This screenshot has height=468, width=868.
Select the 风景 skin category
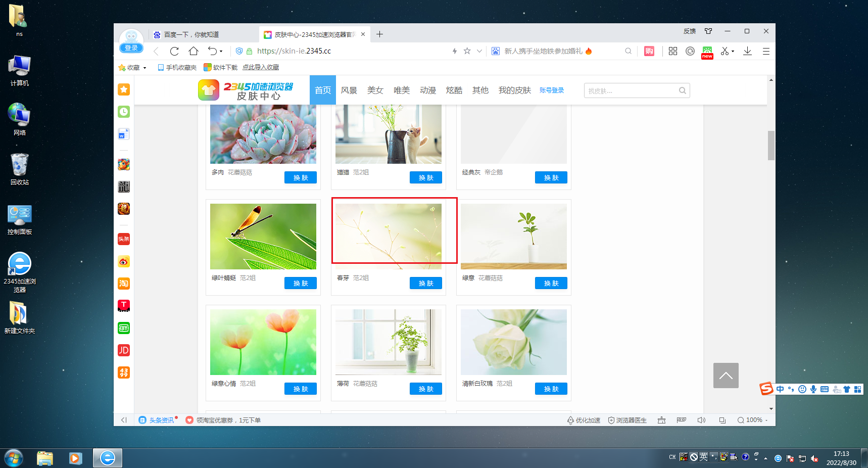click(349, 90)
